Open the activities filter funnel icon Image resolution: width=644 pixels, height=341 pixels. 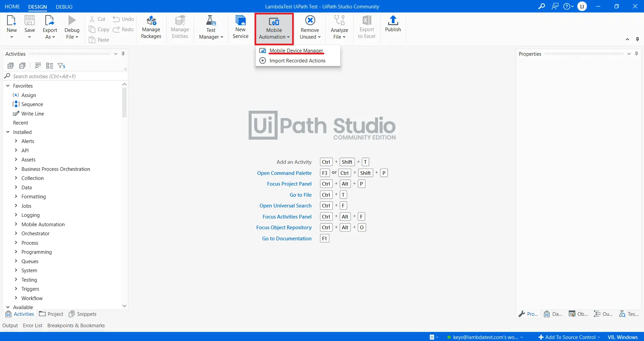point(61,66)
